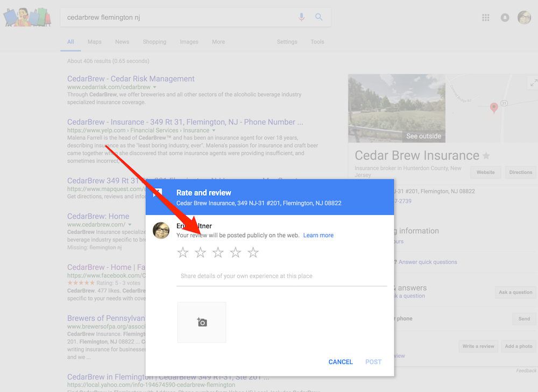This screenshot has width=538, height=392.
Task: Rate three stars in review dialog
Action: 218,252
